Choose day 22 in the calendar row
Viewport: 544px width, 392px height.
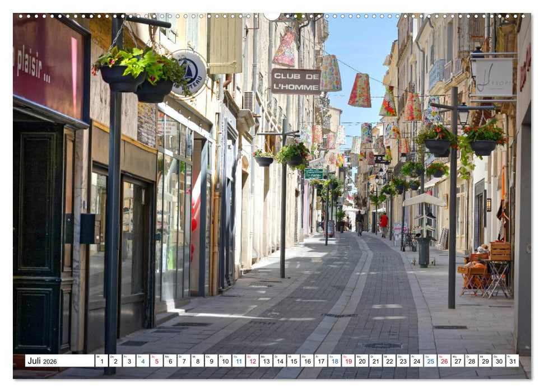pos(389,361)
